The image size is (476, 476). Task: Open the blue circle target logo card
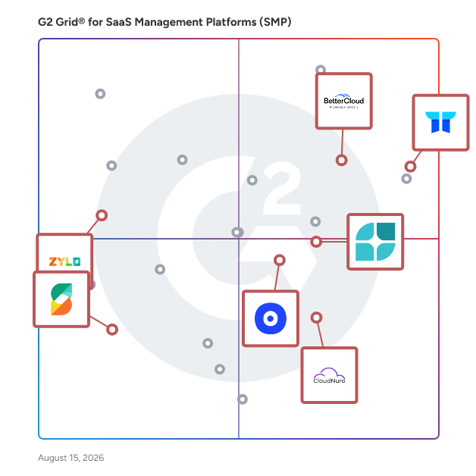271,318
